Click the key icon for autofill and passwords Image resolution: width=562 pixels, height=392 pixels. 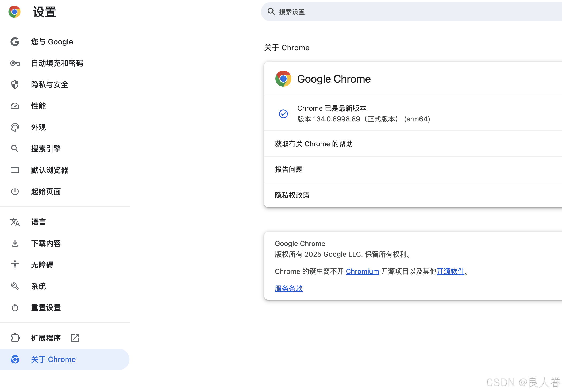click(x=15, y=63)
